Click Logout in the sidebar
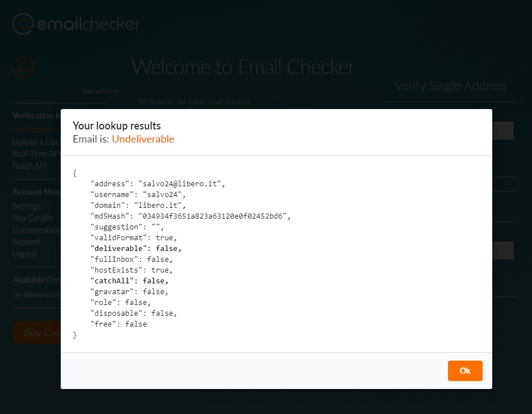The width and height of the screenshot is (532, 414). click(x=24, y=253)
